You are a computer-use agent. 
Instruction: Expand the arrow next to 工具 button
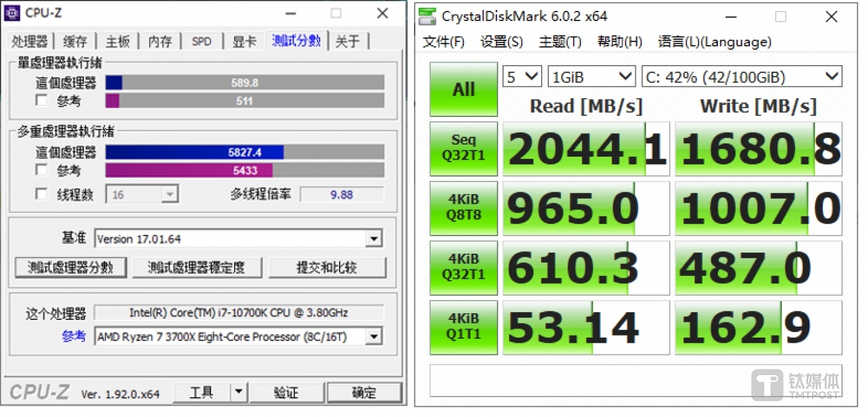click(239, 393)
